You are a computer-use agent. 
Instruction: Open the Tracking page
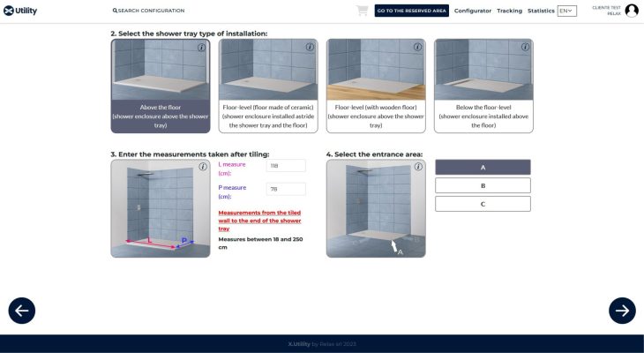(x=509, y=11)
